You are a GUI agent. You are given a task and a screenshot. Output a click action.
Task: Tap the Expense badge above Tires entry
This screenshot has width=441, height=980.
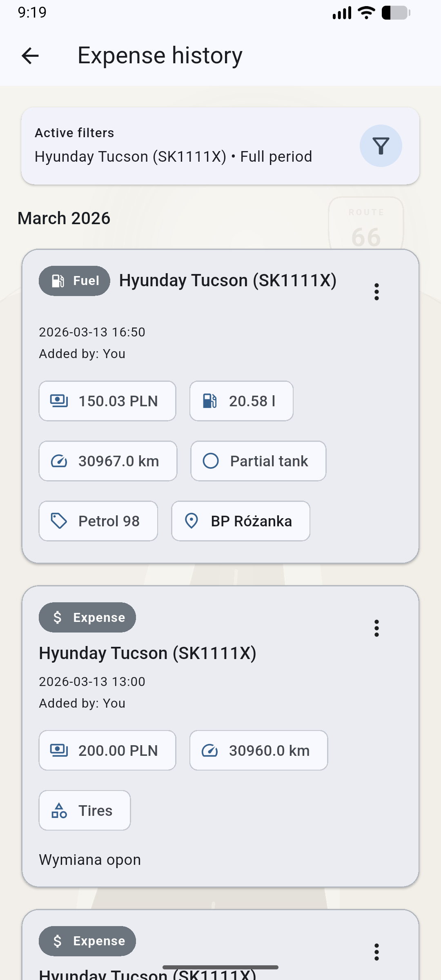[87, 617]
